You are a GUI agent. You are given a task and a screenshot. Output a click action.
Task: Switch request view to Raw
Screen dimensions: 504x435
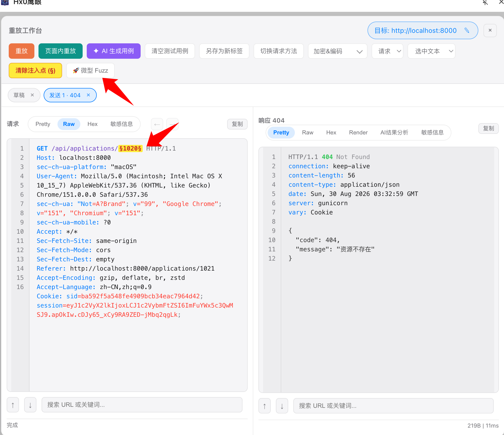[69, 124]
